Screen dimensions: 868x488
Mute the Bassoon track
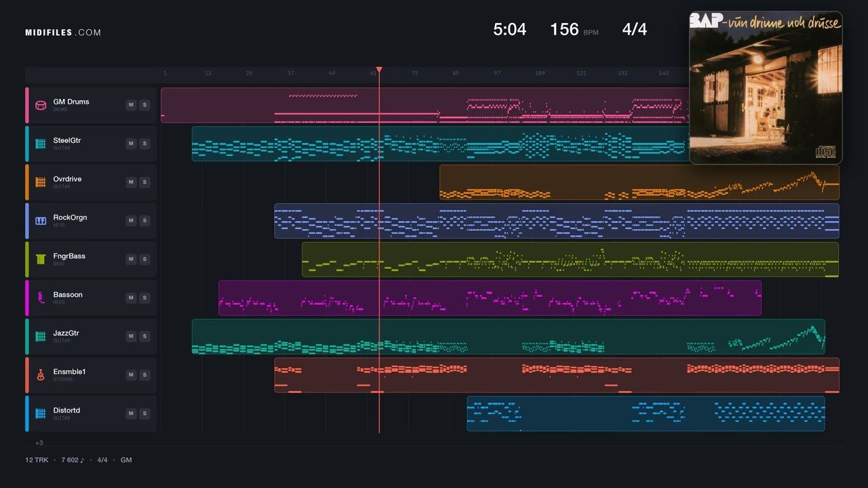point(131,298)
